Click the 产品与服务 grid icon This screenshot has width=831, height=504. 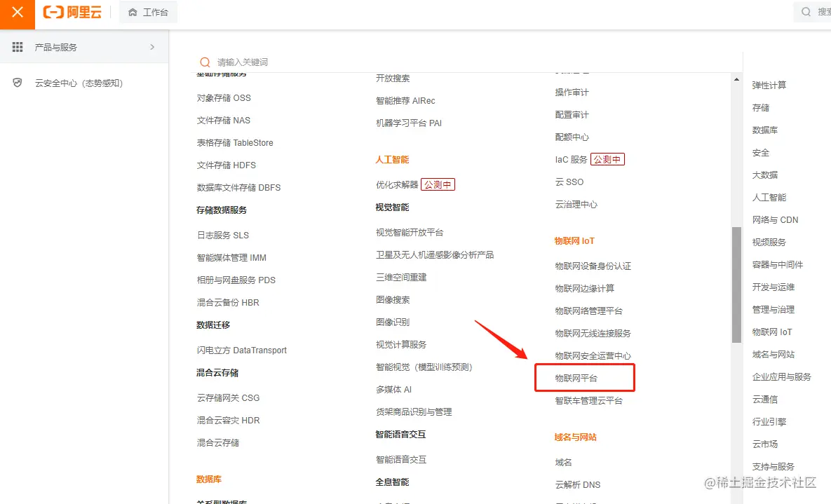[18, 47]
